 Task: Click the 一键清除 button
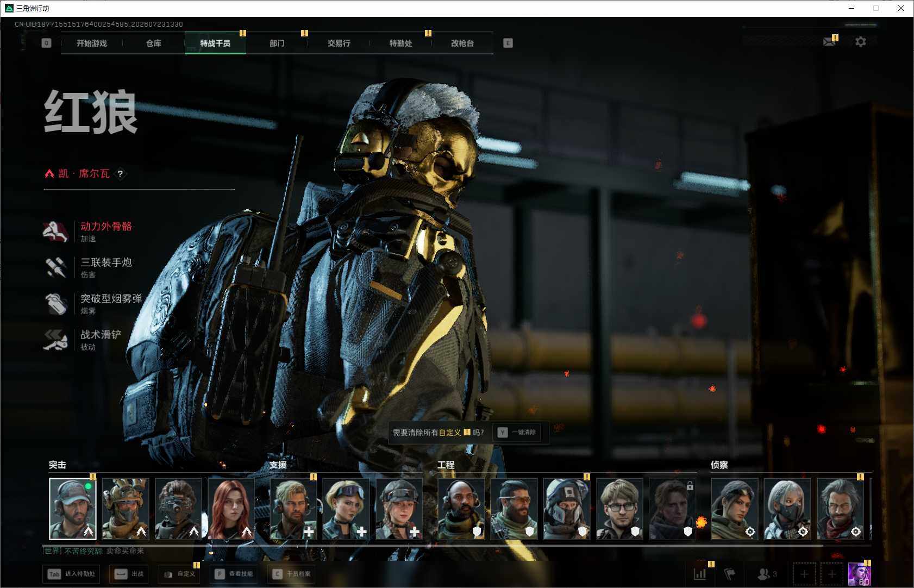(517, 433)
